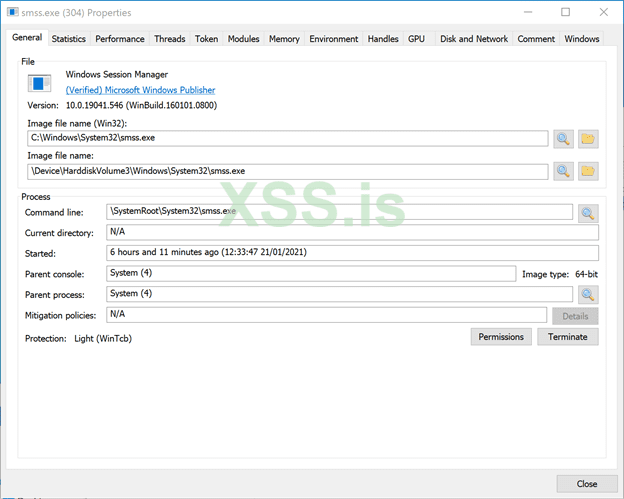Click the Mitigation policies N/A field

coord(326,315)
